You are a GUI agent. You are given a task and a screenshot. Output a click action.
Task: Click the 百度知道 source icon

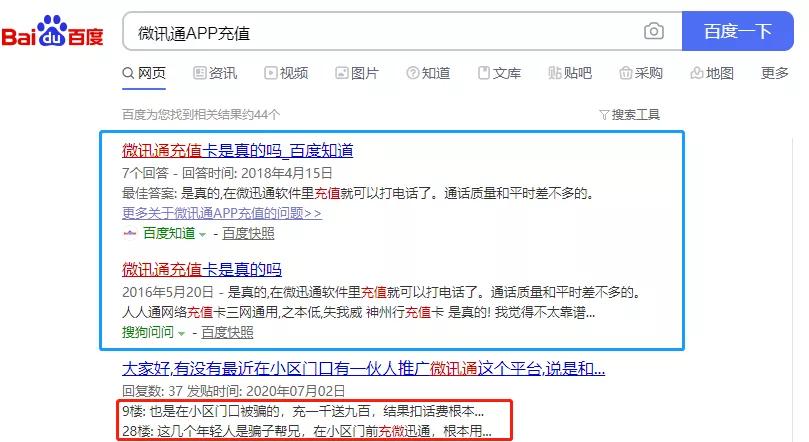tap(130, 234)
